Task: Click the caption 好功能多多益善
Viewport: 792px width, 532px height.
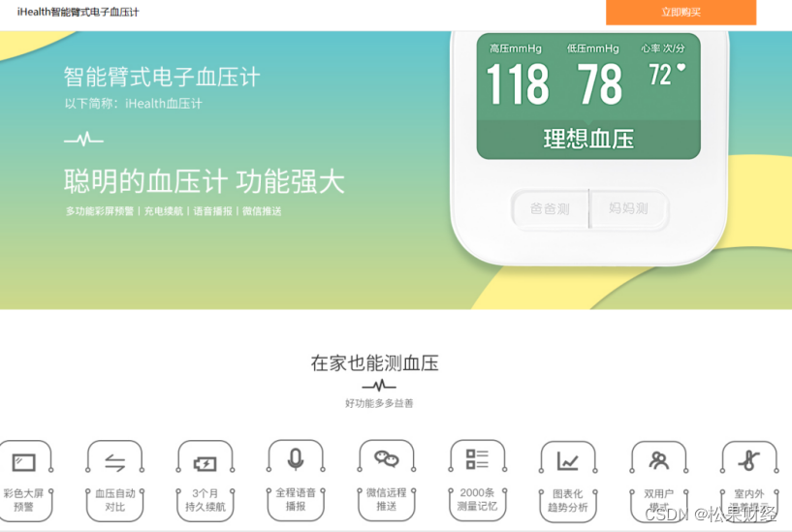Action: pyautogui.click(x=379, y=403)
